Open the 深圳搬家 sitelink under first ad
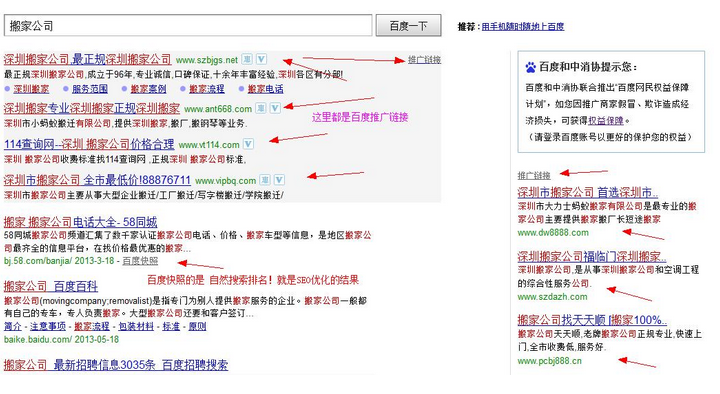This screenshot has width=720, height=394. pyautogui.click(x=31, y=89)
